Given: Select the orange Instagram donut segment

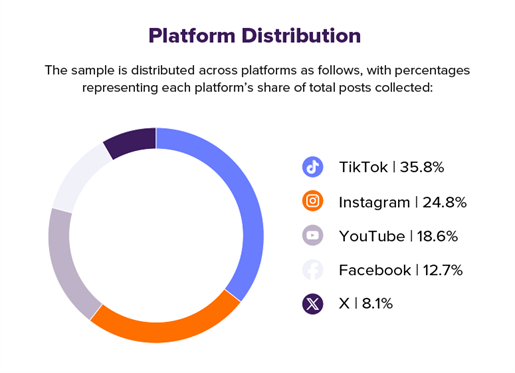Looking at the screenshot, I should (163, 331).
